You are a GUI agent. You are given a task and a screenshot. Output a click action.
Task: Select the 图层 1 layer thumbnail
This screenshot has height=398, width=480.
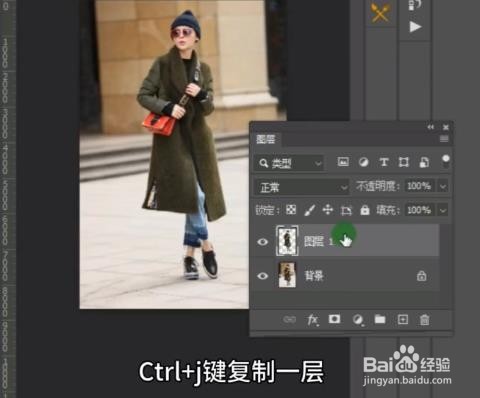[x=287, y=240]
